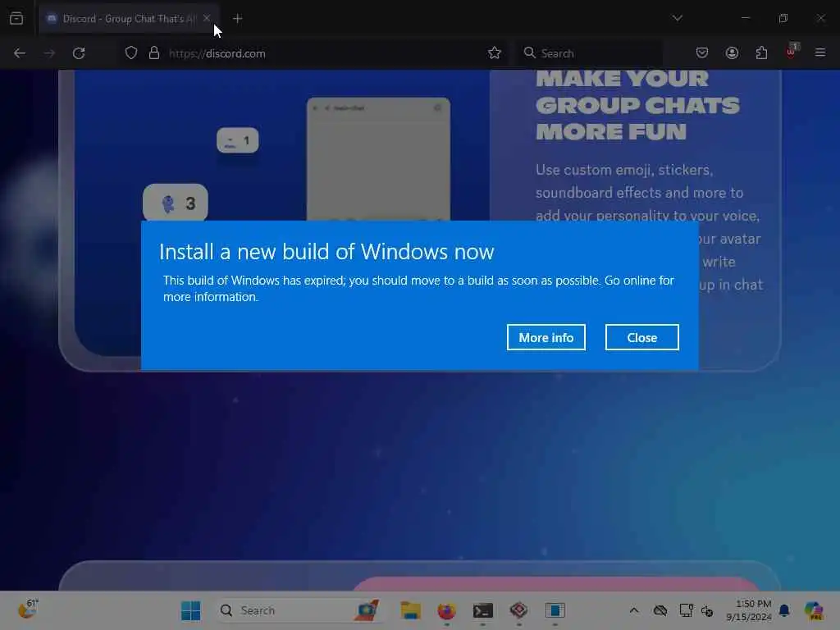
Task: Click 'soundboard effects and more to' text line
Action: (640, 193)
